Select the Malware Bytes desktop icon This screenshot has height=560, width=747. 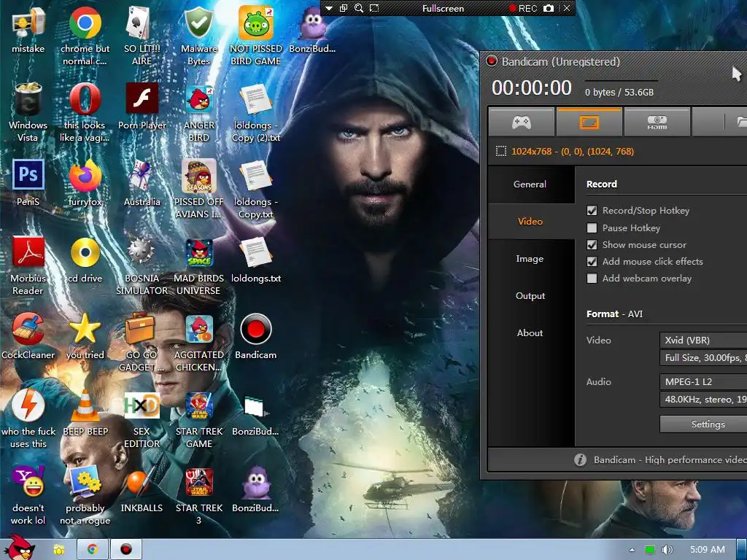pyautogui.click(x=198, y=36)
